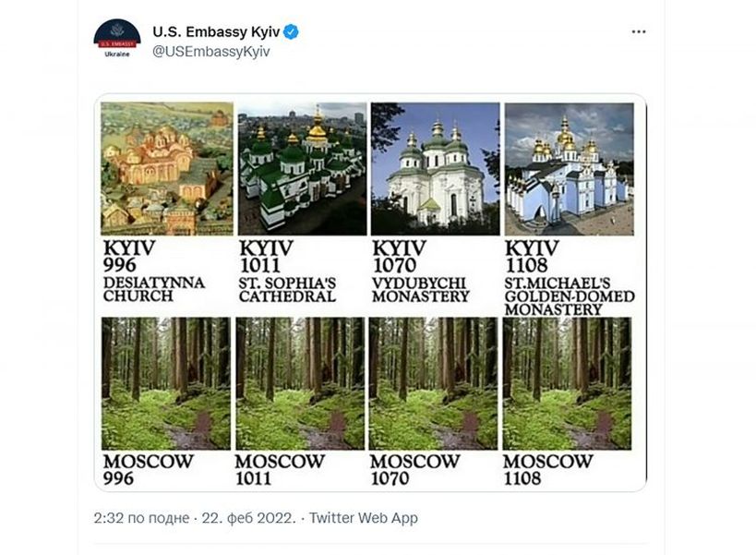Click the Moscow 1108 forest picture

(567, 383)
